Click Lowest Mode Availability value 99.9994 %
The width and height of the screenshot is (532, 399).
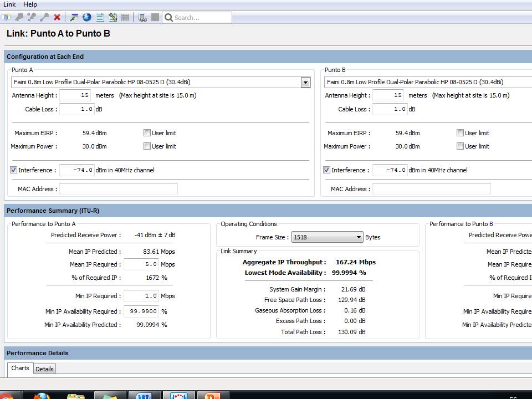(349, 273)
